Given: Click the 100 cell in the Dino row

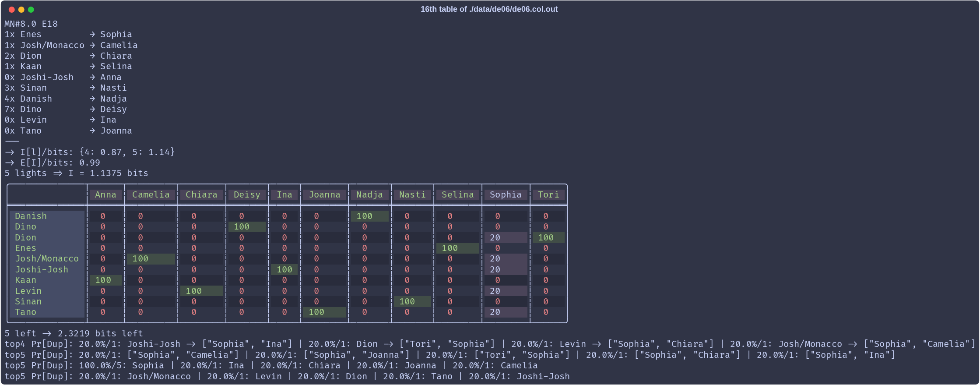Looking at the screenshot, I should (x=247, y=226).
